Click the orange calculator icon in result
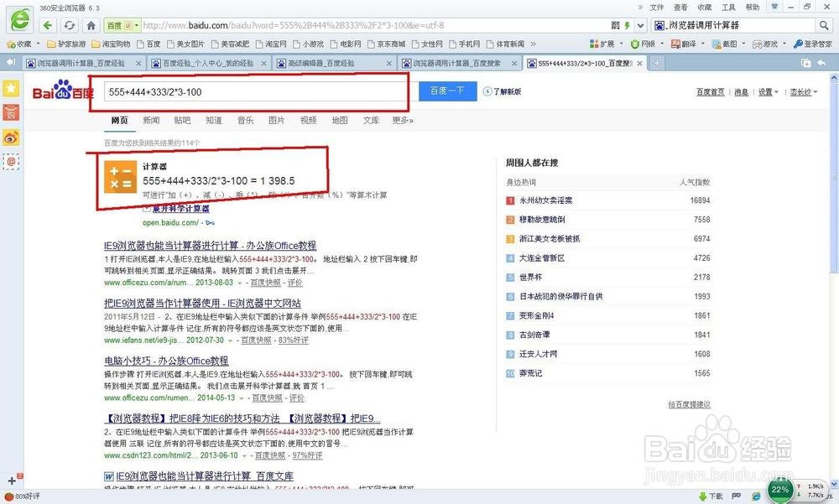This screenshot has height=504, width=839. click(120, 177)
